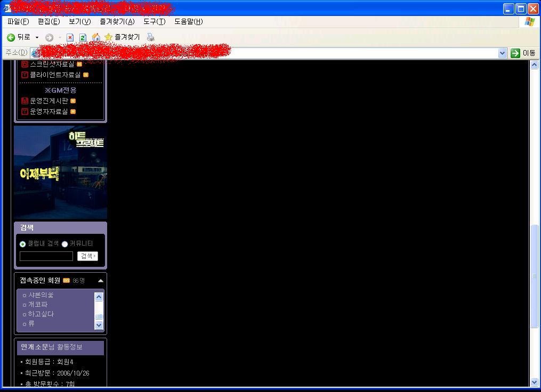Image resolution: width=541 pixels, height=392 pixels.
Task: Open the 클라이언트자료실 board link
Action: 55,75
